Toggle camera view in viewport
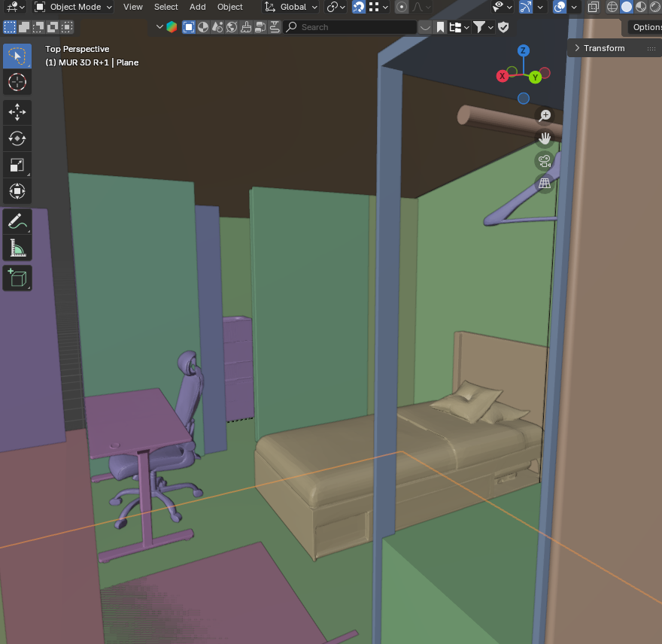The height and width of the screenshot is (644, 662). (x=545, y=160)
